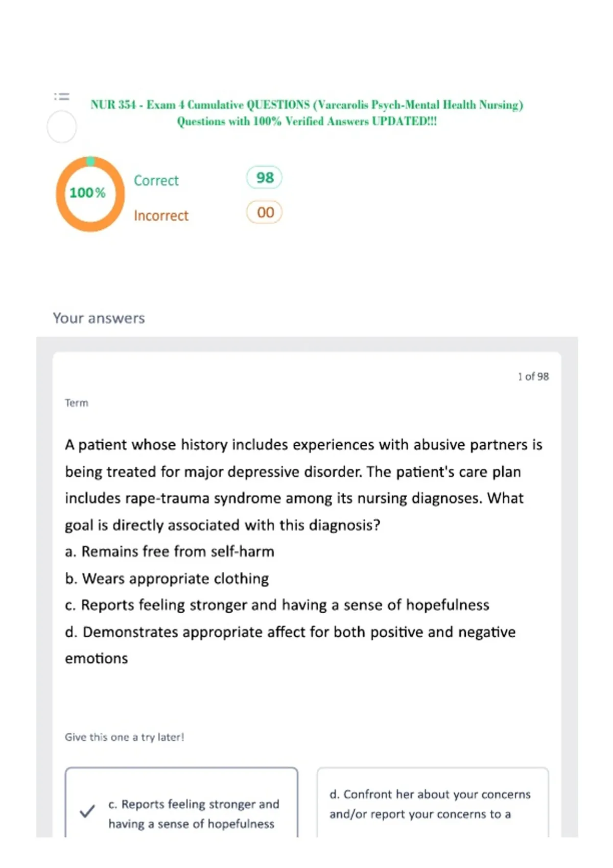Click the green Correct label

point(156,181)
